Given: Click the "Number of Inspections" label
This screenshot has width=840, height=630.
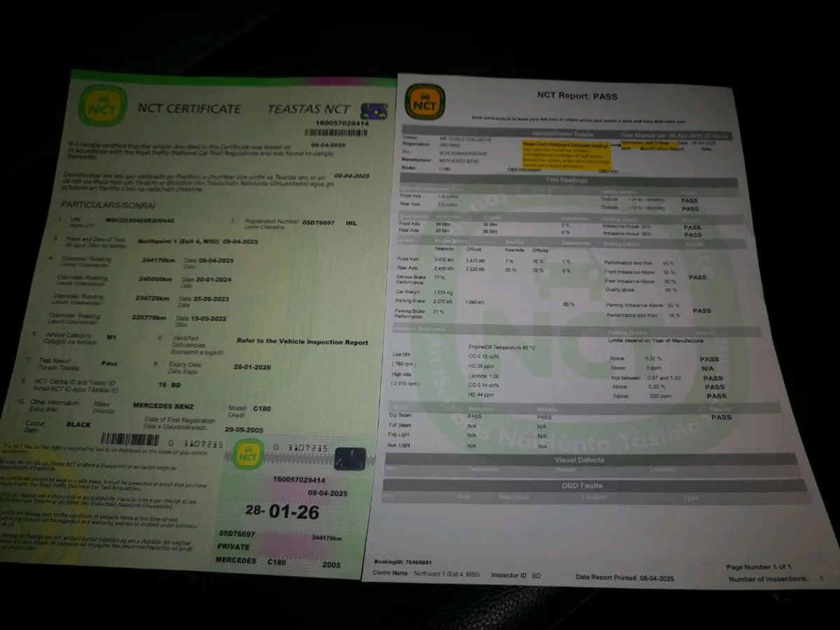Looking at the screenshot, I should [x=768, y=580].
